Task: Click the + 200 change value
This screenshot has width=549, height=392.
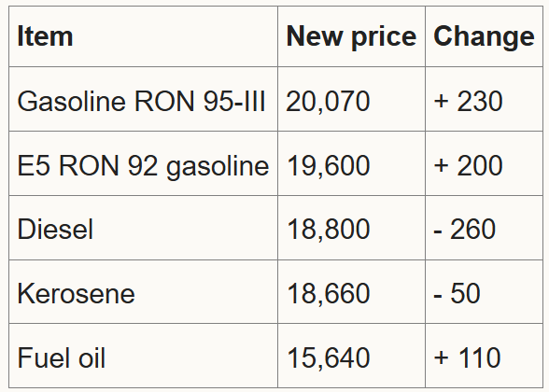Action: 468,165
